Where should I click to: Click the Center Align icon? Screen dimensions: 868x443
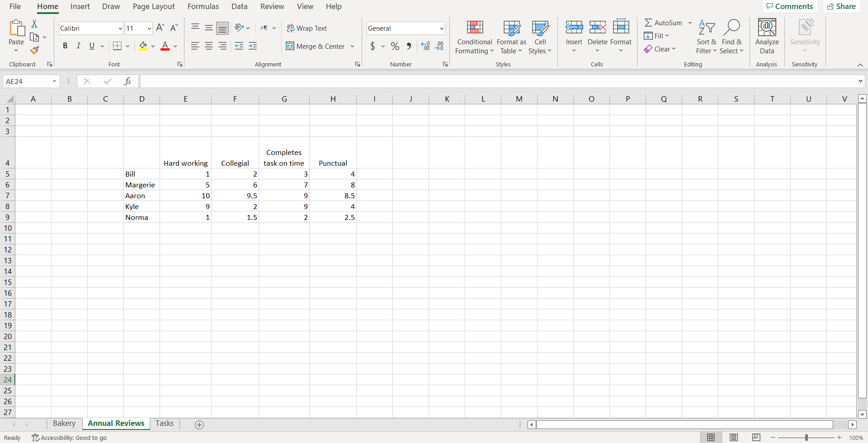pyautogui.click(x=208, y=46)
